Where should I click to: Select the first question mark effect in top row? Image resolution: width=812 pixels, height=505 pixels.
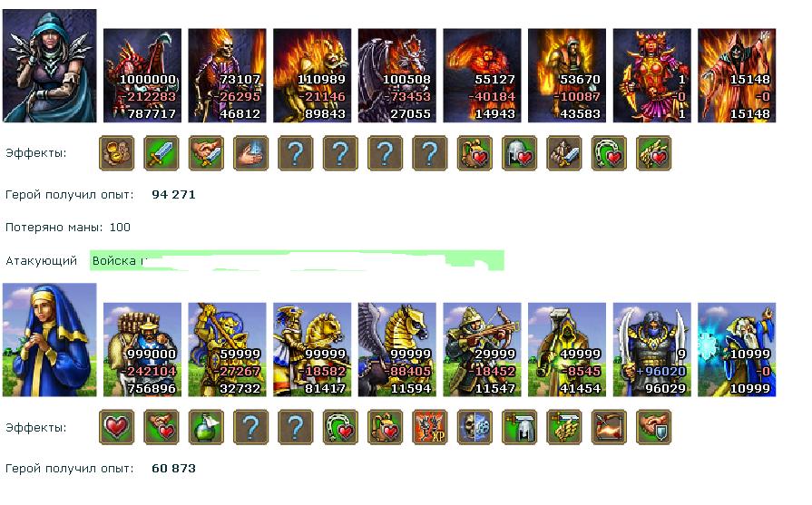296,153
